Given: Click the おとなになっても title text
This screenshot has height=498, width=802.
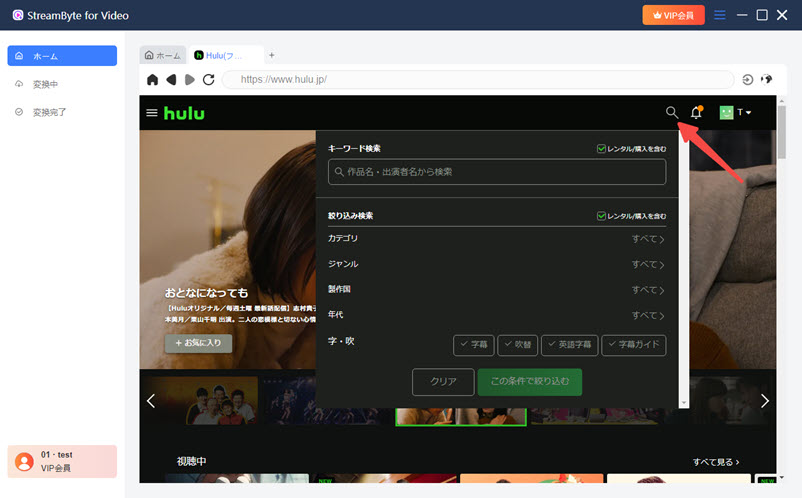Looking at the screenshot, I should tap(206, 293).
